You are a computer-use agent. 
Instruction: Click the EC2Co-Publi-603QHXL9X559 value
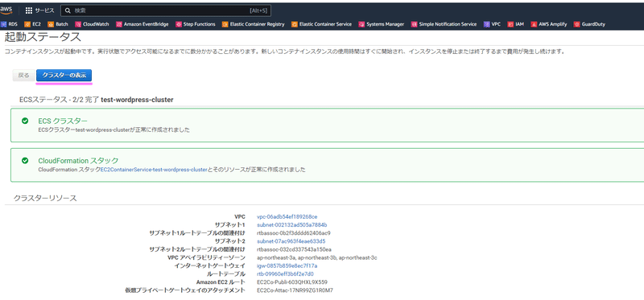pyautogui.click(x=292, y=282)
